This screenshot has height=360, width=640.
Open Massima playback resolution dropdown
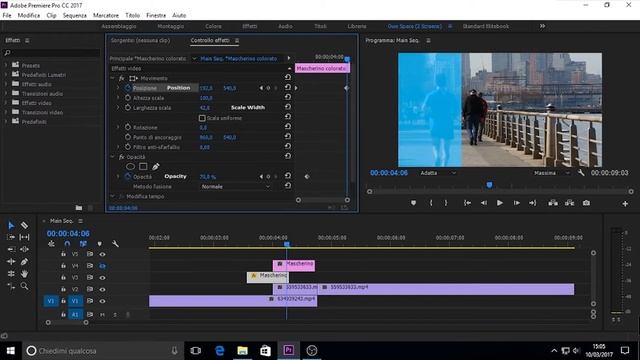551,173
